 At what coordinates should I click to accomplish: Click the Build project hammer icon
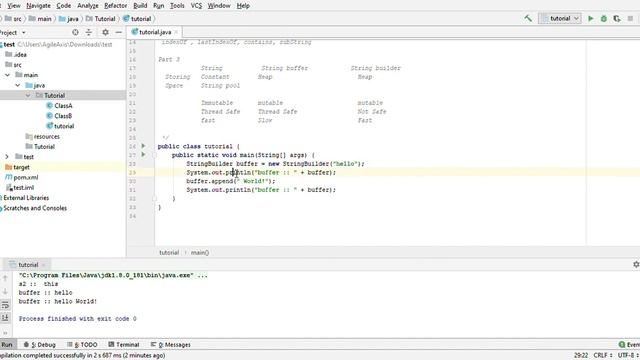coord(528,18)
